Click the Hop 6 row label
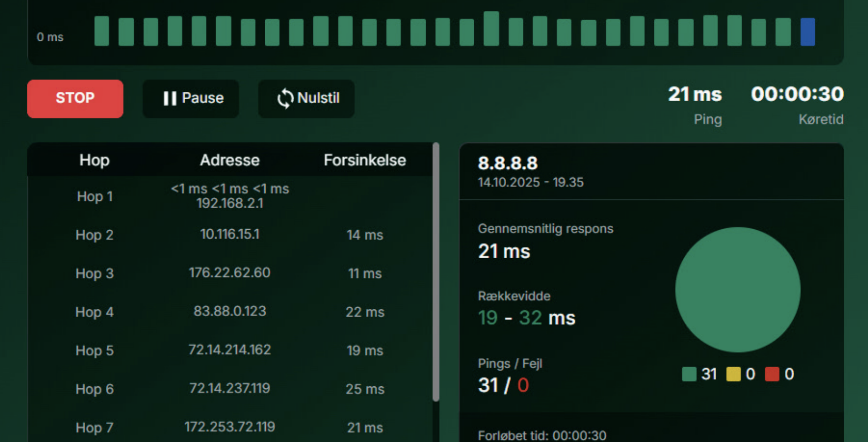Screen dimensions: 868x442 (94, 389)
